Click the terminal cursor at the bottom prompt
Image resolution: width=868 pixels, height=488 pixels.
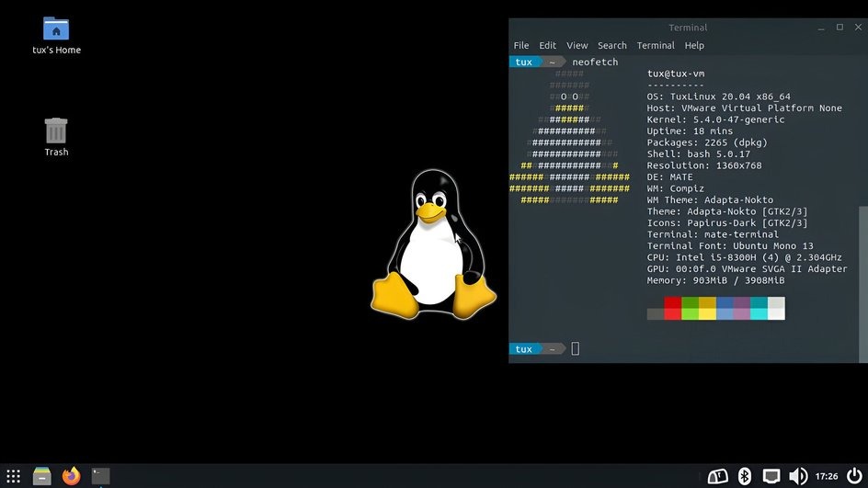(576, 348)
